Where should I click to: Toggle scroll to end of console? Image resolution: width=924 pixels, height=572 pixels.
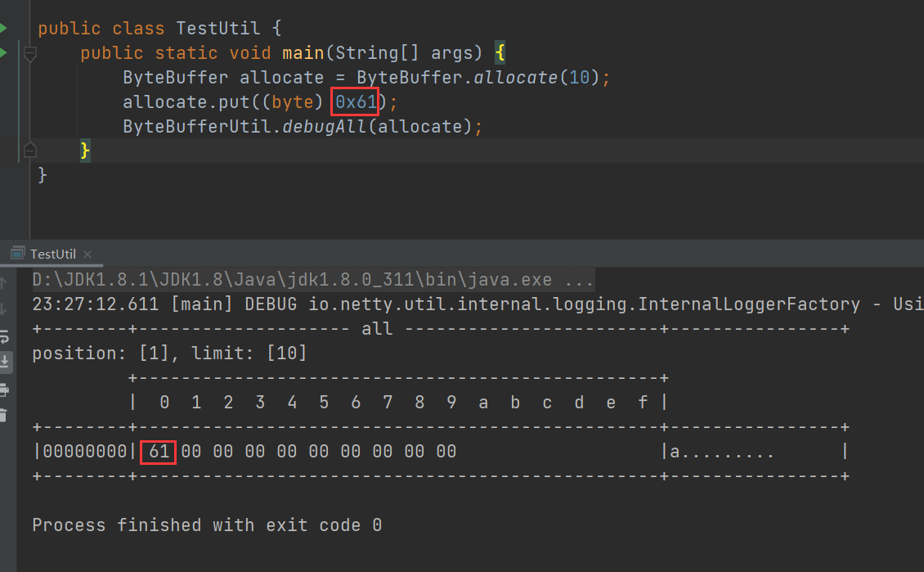pyautogui.click(x=3, y=362)
